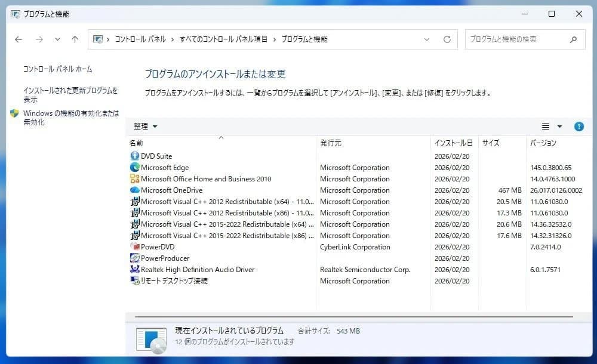Click the PowerProducer disc icon
The width and height of the screenshot is (597, 364).
135,258
